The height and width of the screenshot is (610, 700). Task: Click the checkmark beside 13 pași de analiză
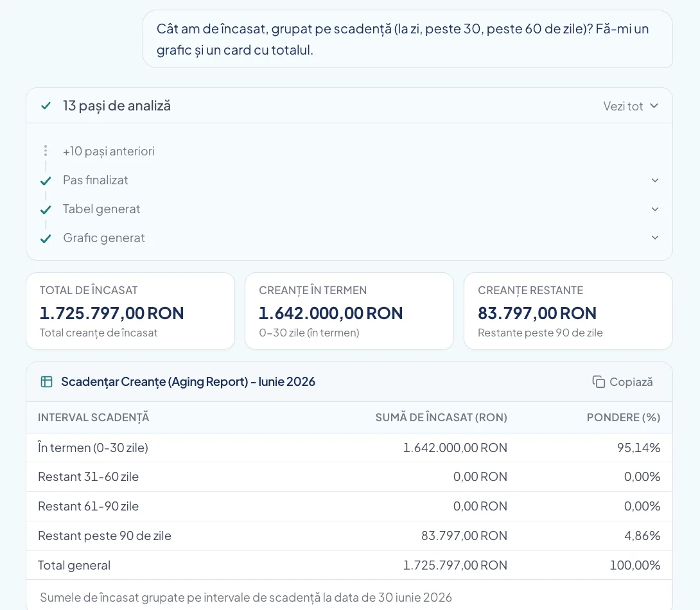pos(46,106)
